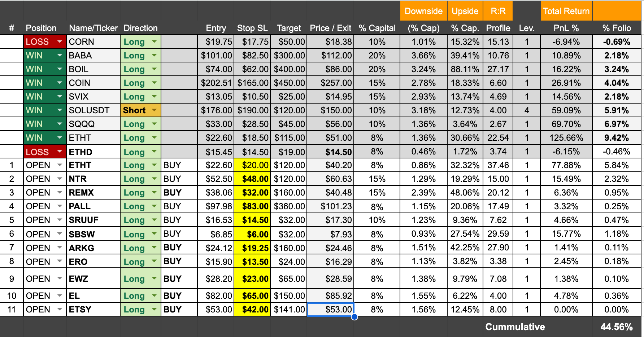Select the 88.11% upside cell for BOIL
Image resolution: width=644 pixels, height=337 pixels.
pos(465,69)
